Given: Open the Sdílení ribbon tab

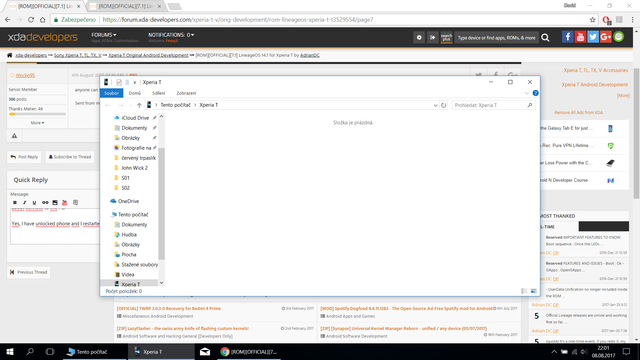Looking at the screenshot, I should 158,93.
